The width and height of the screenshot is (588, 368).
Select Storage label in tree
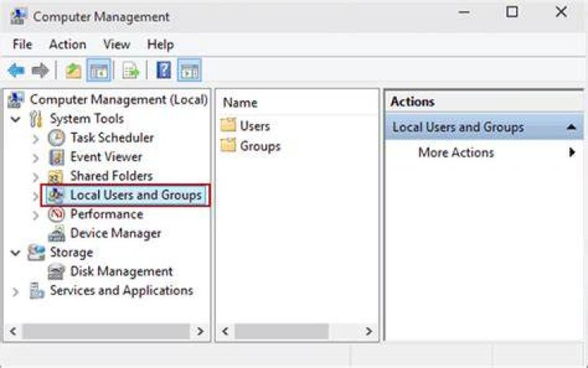71,252
